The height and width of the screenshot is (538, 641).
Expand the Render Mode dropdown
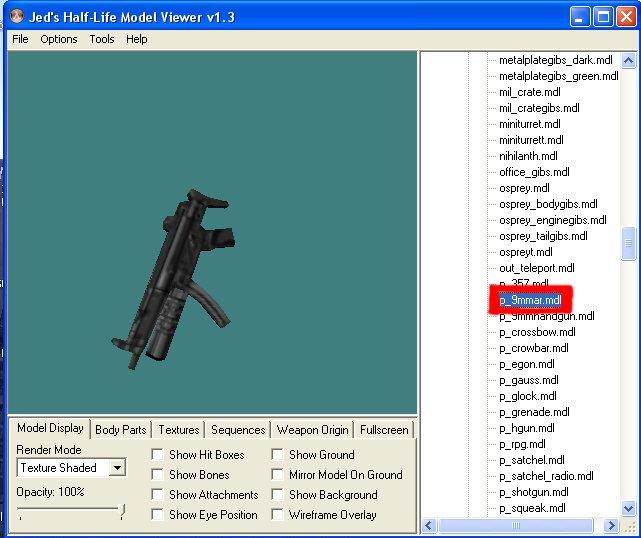(x=117, y=468)
